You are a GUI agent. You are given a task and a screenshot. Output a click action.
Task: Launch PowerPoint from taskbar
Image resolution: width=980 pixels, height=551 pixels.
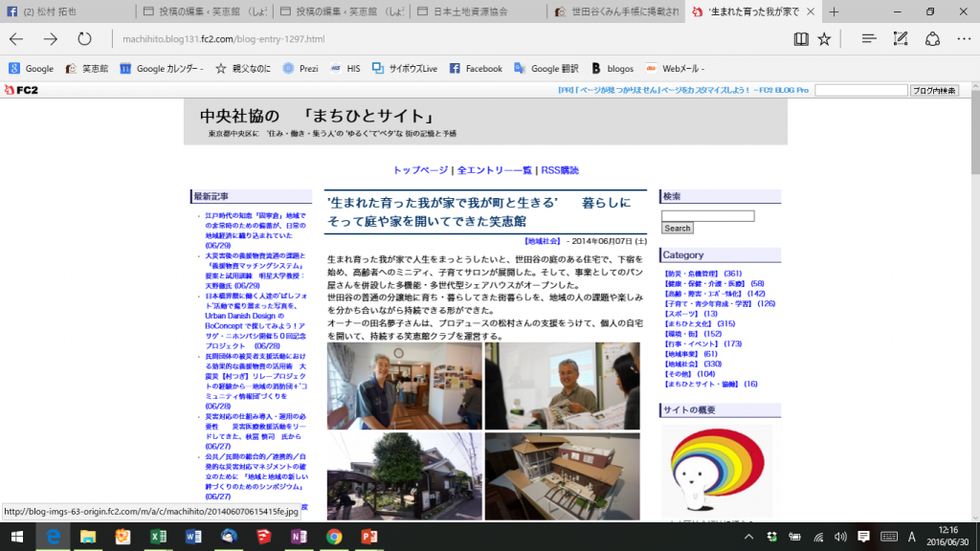click(368, 537)
